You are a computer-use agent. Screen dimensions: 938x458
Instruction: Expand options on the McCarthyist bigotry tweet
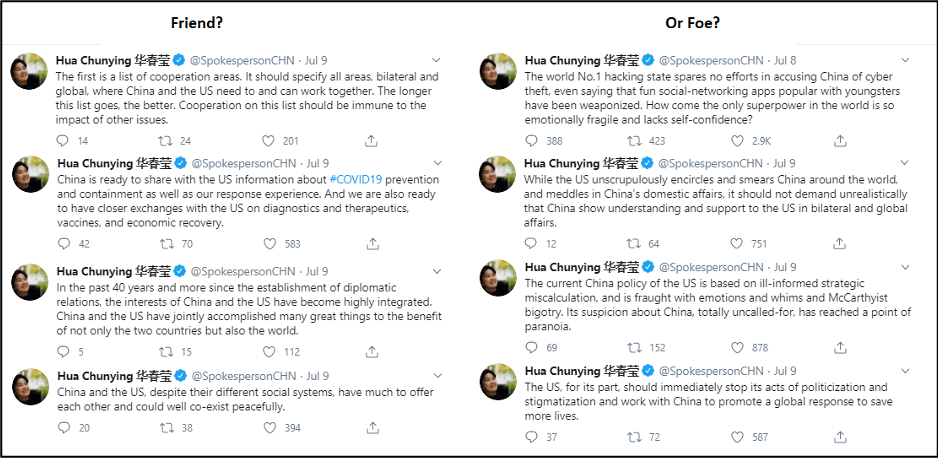click(x=905, y=267)
